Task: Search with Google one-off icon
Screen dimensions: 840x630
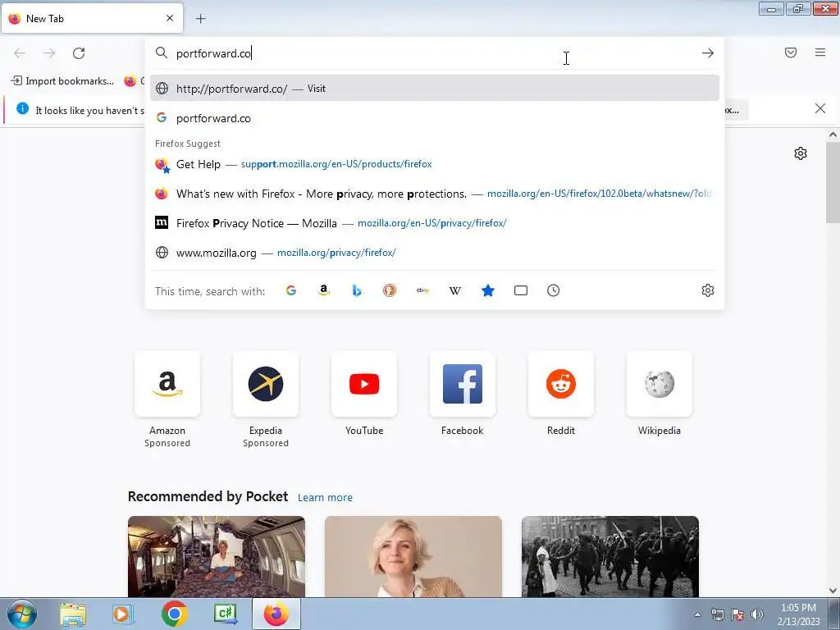Action: coord(291,290)
